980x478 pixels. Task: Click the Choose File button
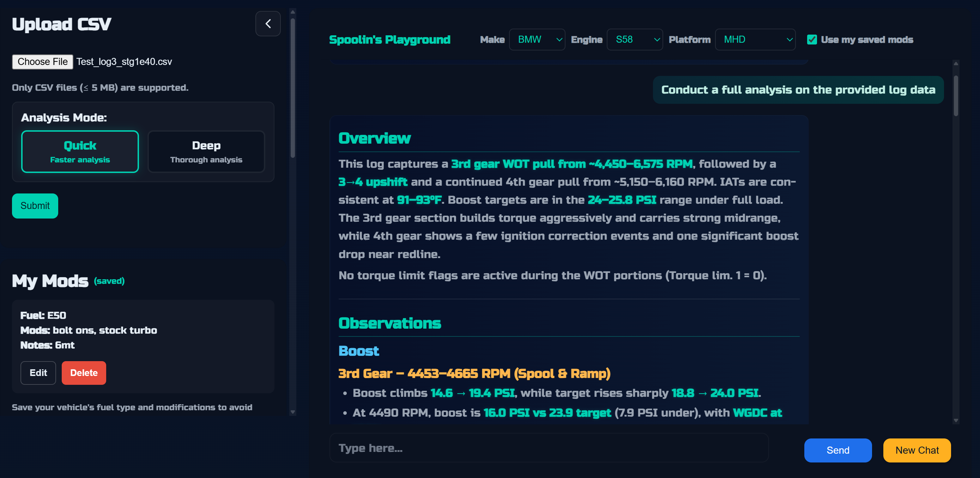click(x=43, y=62)
